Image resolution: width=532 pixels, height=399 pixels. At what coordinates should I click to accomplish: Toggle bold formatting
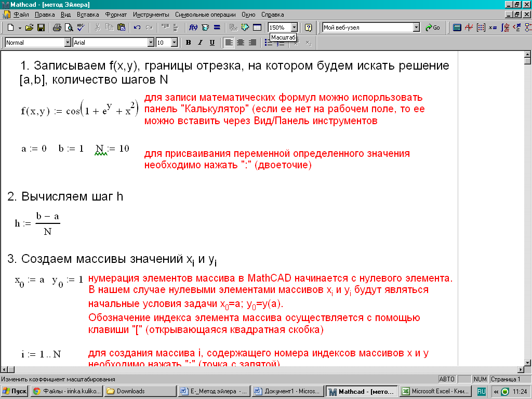click(x=188, y=43)
